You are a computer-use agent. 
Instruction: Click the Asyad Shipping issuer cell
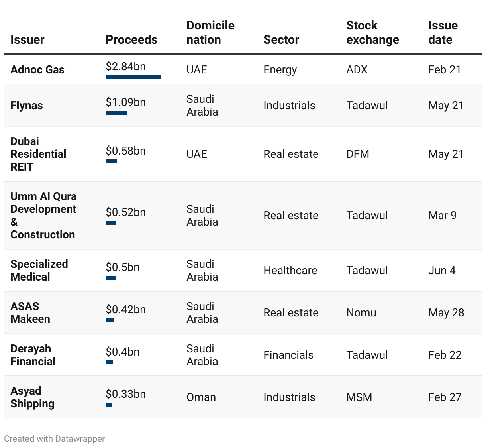coord(32,397)
